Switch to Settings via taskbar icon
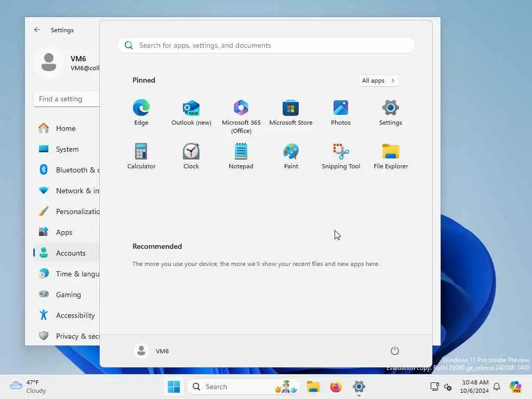This screenshot has height=399, width=532. (x=358, y=387)
